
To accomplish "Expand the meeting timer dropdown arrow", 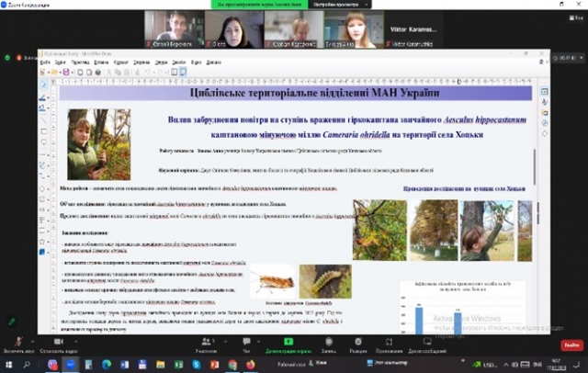I will (582, 58).
